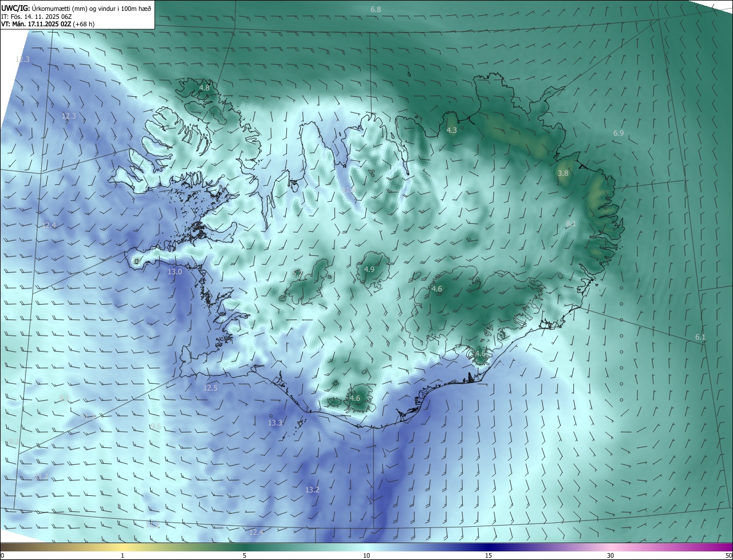Click the 13.2 value label
Screen dimensions: 733x560
point(312,490)
